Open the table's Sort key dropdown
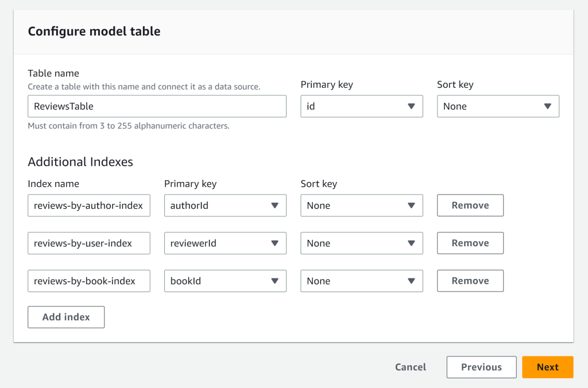 pyautogui.click(x=497, y=106)
